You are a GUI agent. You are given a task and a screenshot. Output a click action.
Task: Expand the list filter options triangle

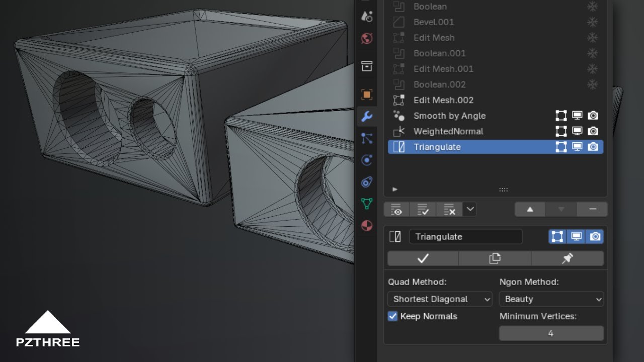395,190
